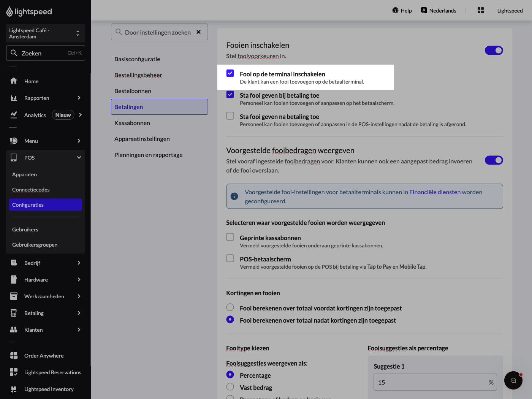Viewport: 532px width, 399px height.
Task: Open Configuraties in the sidebar
Action: [x=46, y=205]
